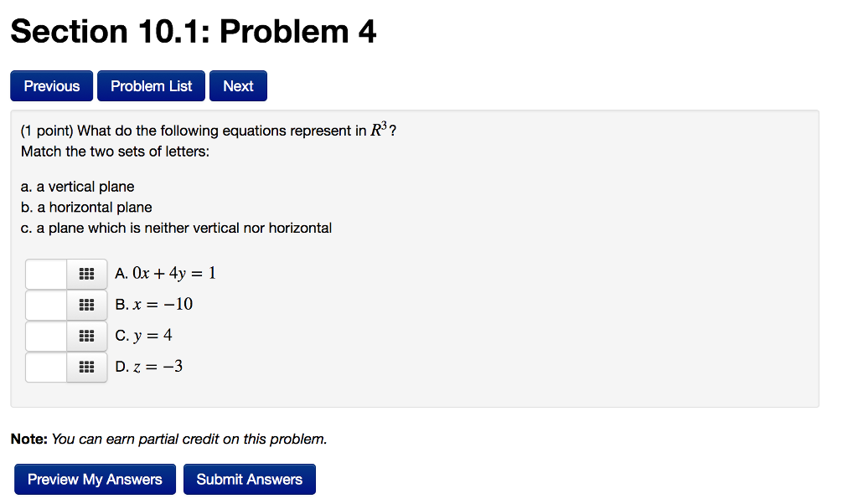The height and width of the screenshot is (504, 858).
Task: Click Preview My Answers button
Action: (x=95, y=480)
